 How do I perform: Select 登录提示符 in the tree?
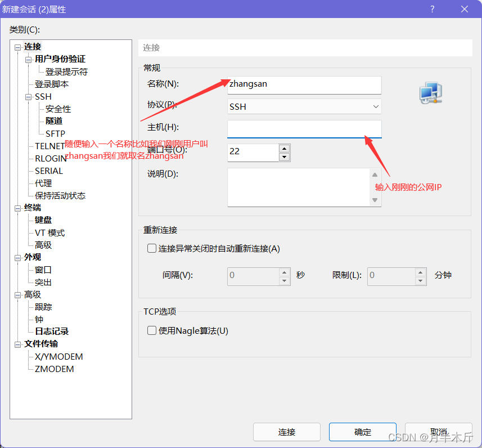pos(67,72)
